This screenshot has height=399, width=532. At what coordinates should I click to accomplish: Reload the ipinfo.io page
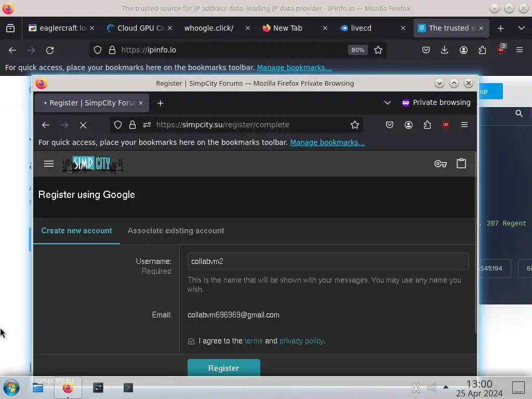[x=50, y=50]
